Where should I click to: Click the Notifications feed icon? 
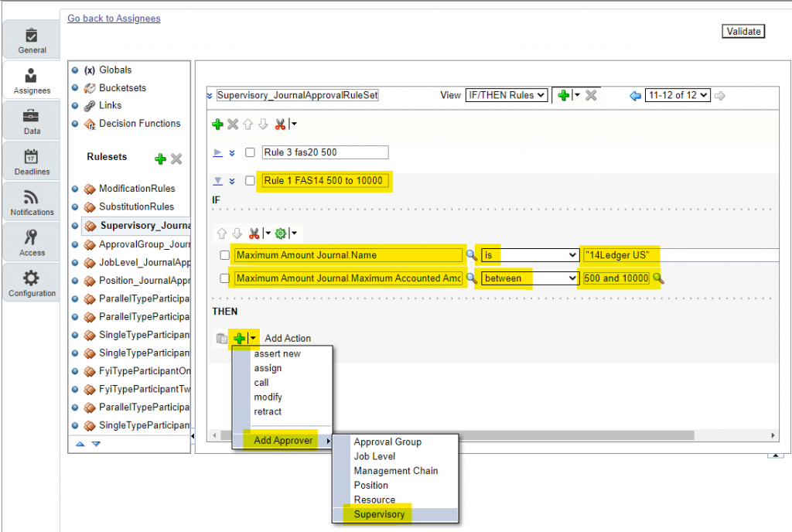tap(32, 196)
